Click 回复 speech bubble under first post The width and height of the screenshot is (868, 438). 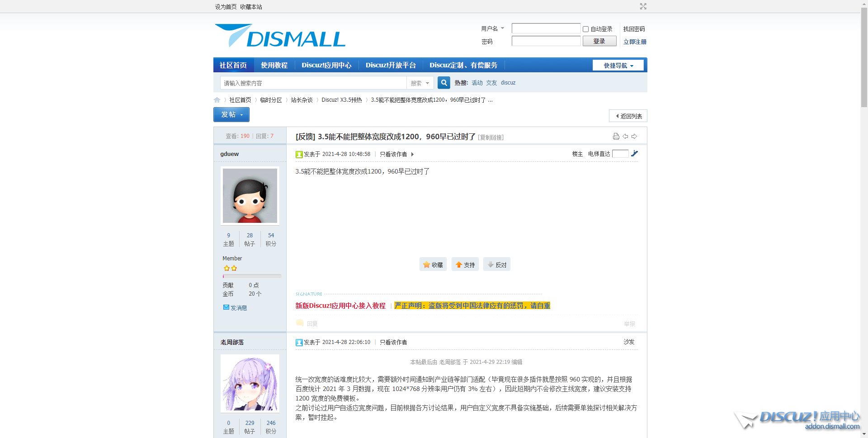coord(307,323)
